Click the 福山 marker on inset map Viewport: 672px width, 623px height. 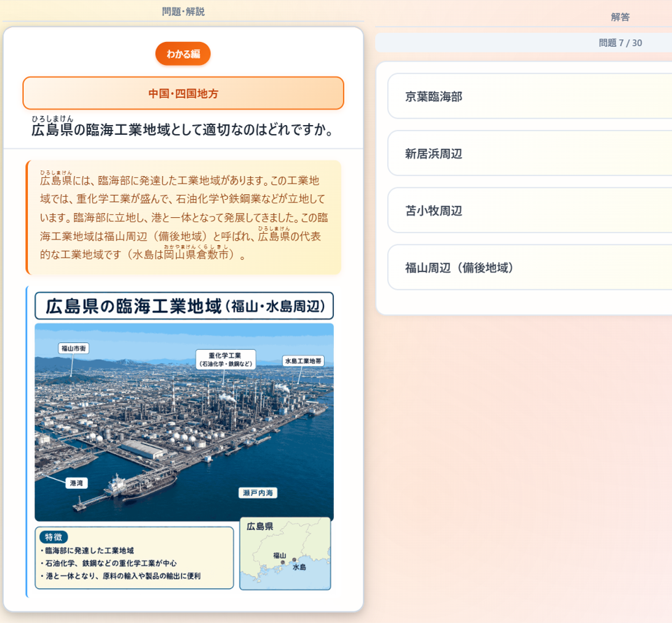pos(282,562)
